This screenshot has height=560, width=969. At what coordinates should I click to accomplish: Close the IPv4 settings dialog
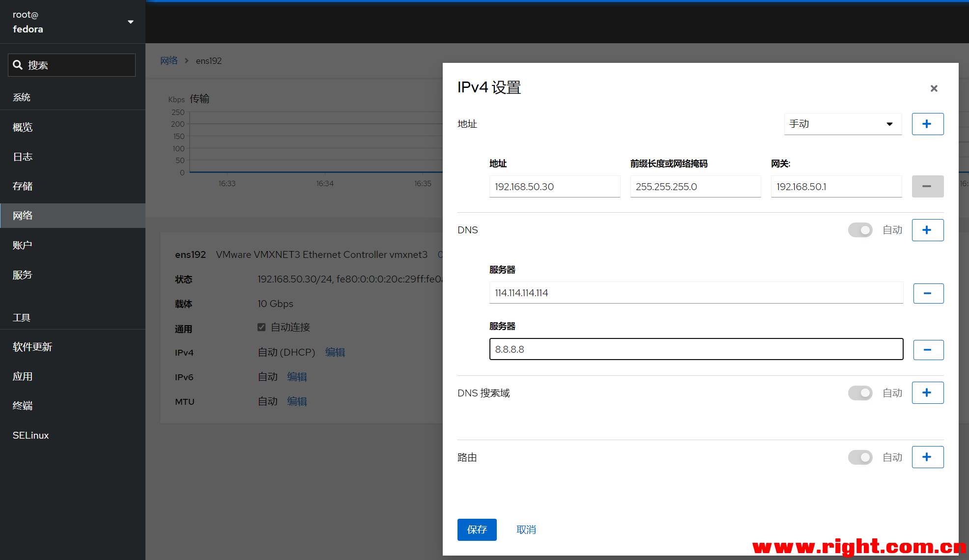pos(934,88)
